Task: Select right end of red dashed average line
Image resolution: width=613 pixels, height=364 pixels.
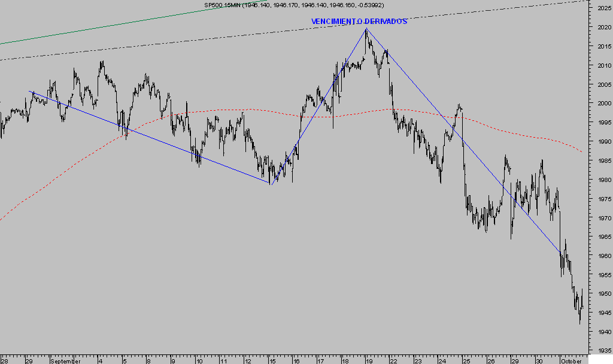Action: coord(582,152)
